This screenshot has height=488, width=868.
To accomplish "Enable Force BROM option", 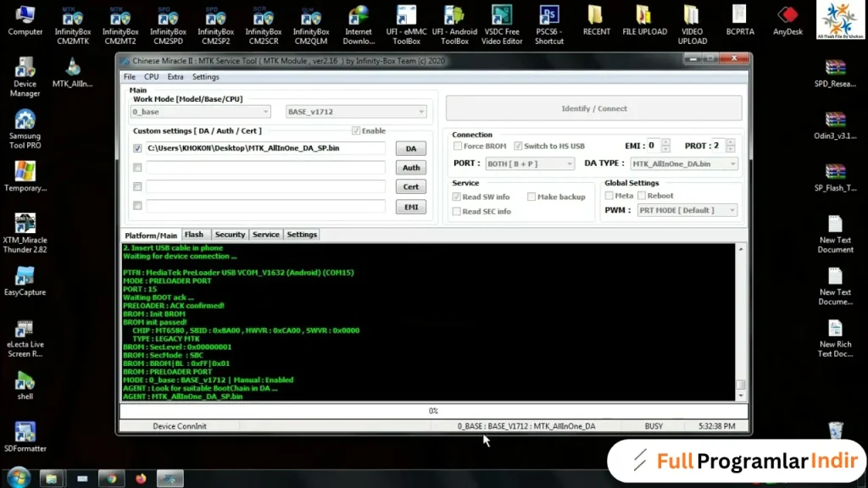I will point(457,146).
